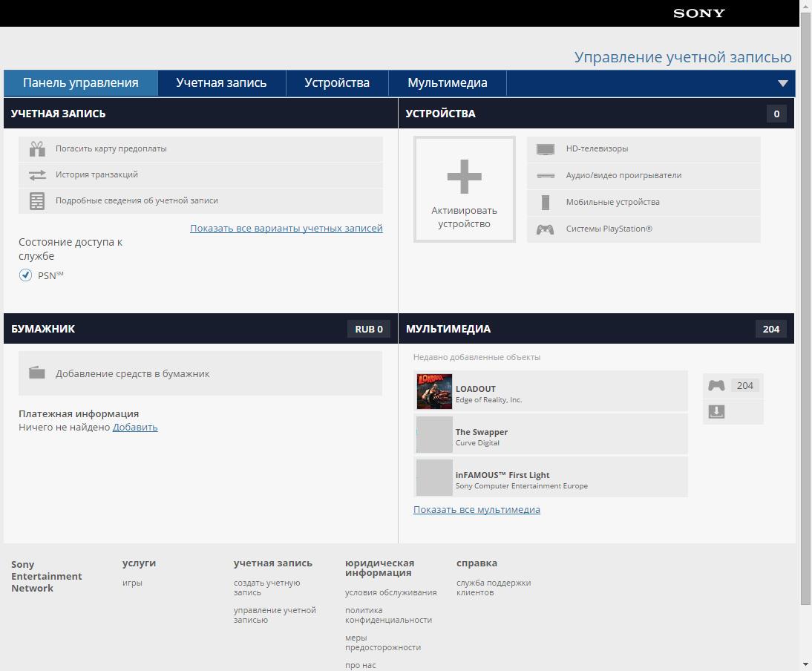Click the PlayStation controller icon in Устройства
Viewport: 812px width, 671px height.
546,229
